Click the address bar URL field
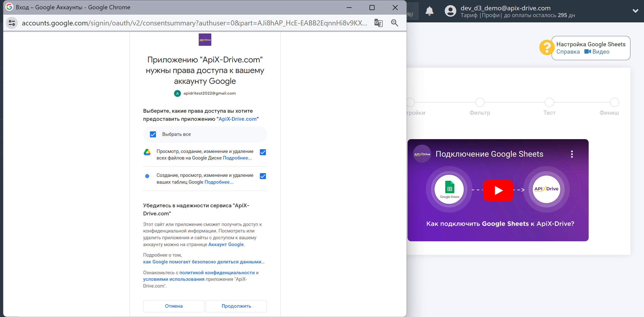 click(194, 23)
